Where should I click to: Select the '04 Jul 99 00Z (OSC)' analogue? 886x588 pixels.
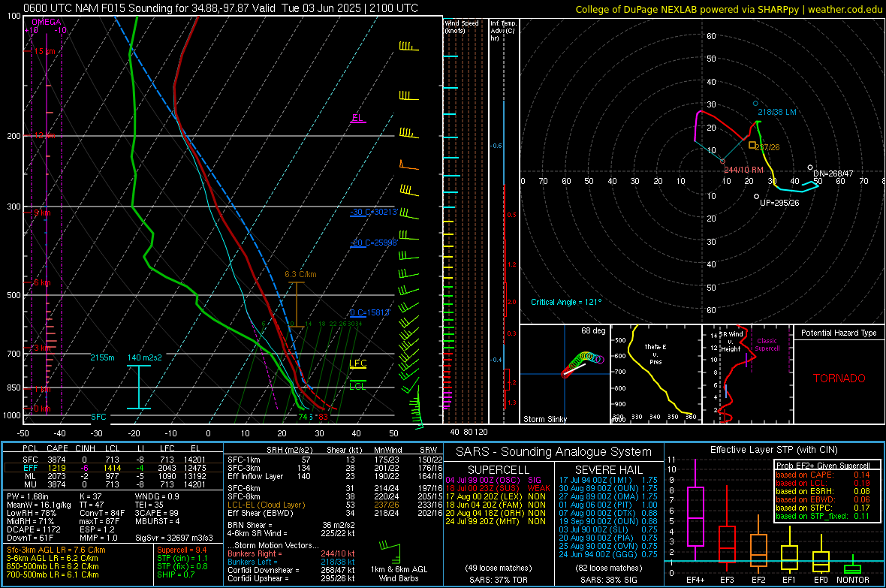click(x=496, y=480)
